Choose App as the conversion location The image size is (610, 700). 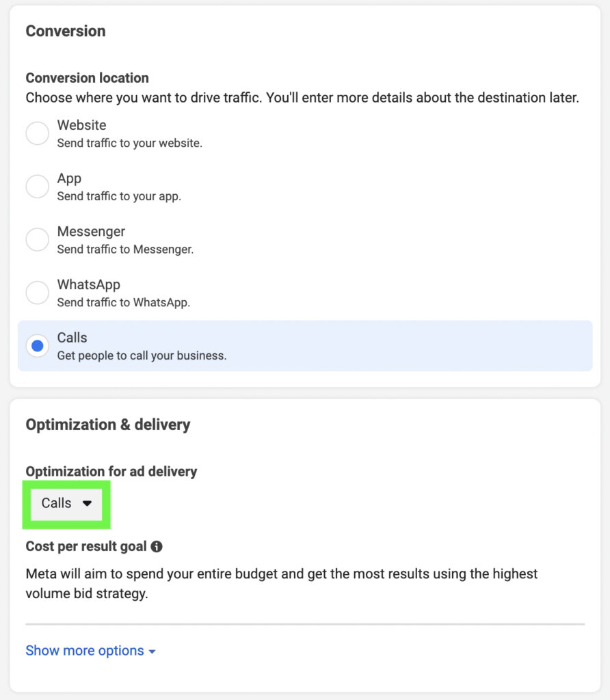37,186
